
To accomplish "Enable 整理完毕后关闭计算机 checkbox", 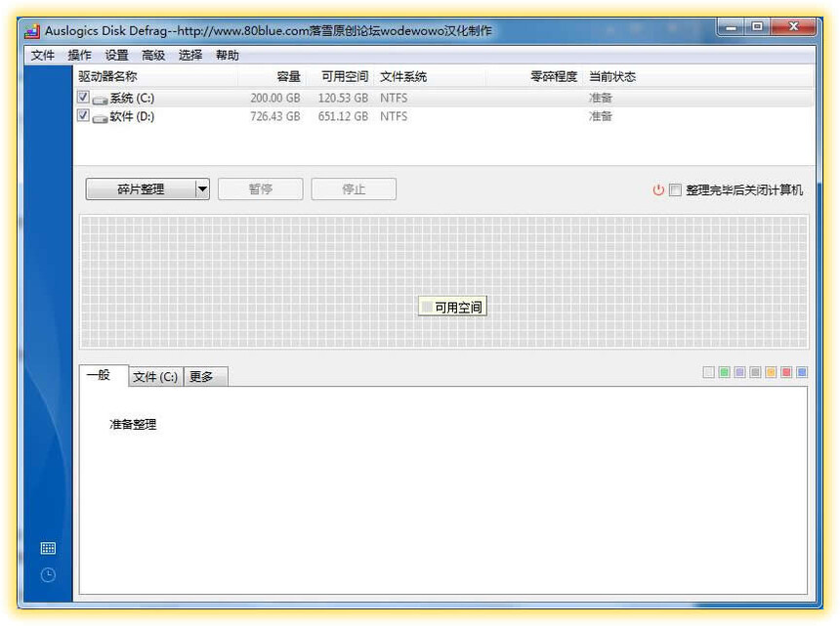I will click(x=674, y=190).
